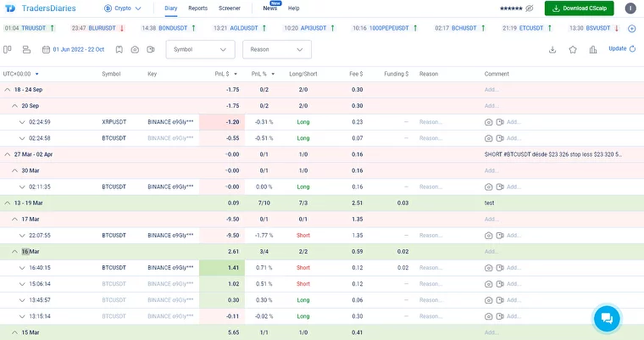
Task: Click the Update refresh button
Action: click(x=622, y=49)
